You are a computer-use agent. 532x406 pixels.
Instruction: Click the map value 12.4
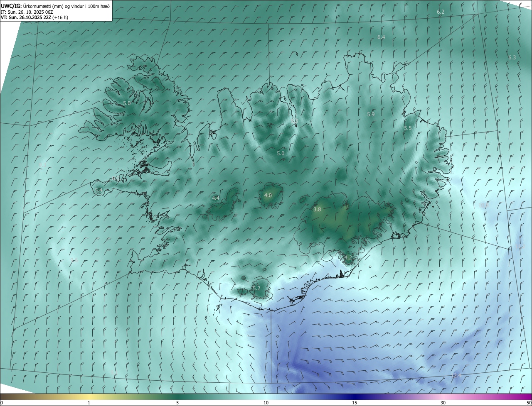(456, 376)
